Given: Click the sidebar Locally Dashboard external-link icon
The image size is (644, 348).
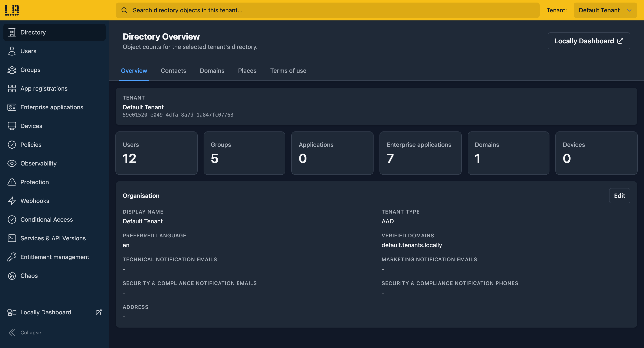Looking at the screenshot, I should pos(99,312).
